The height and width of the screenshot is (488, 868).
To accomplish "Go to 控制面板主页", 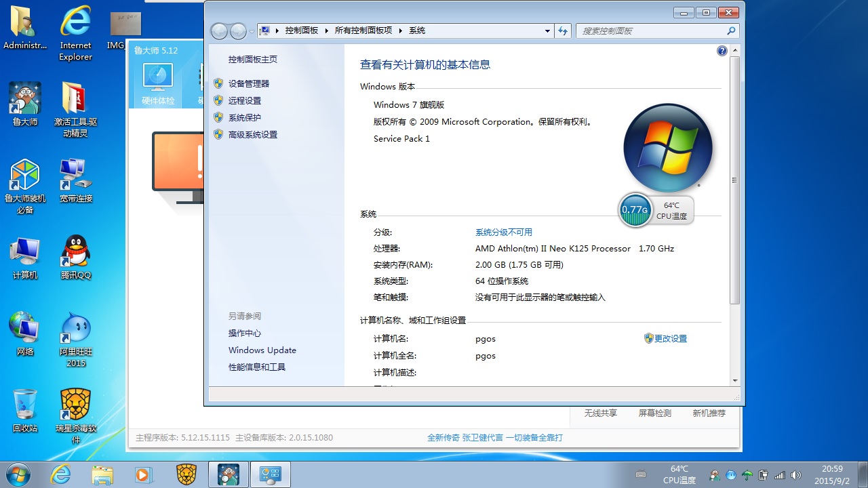I will 252,59.
